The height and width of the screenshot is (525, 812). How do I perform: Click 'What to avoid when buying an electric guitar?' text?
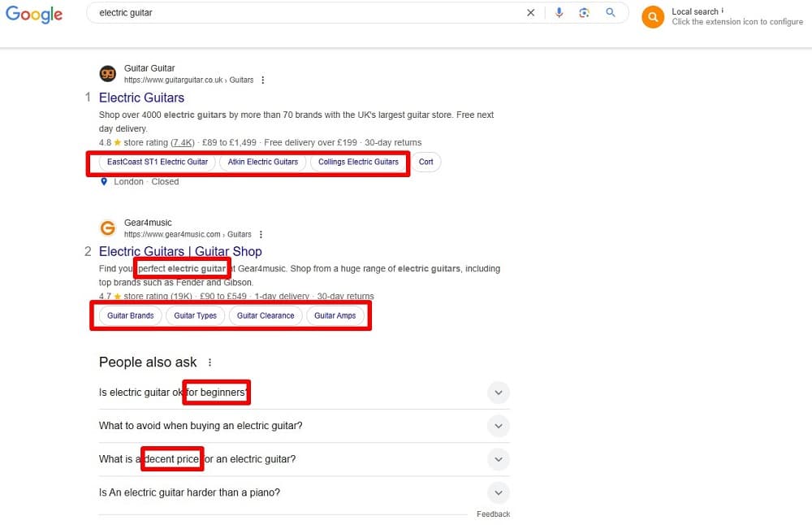click(x=201, y=426)
